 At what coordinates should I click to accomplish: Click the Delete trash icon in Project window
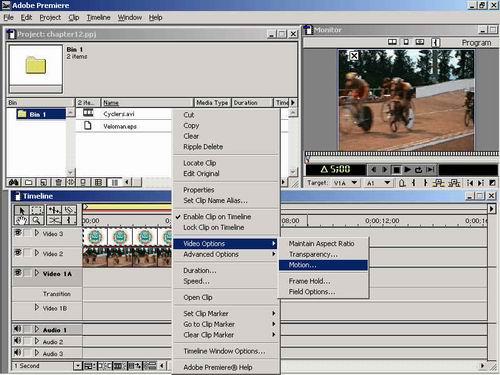coord(58,182)
